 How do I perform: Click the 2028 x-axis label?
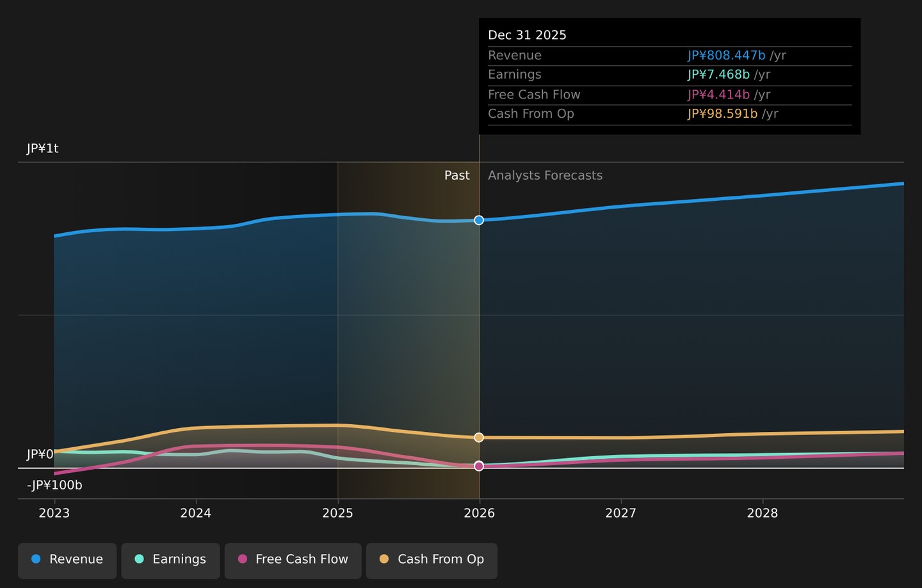pos(763,513)
